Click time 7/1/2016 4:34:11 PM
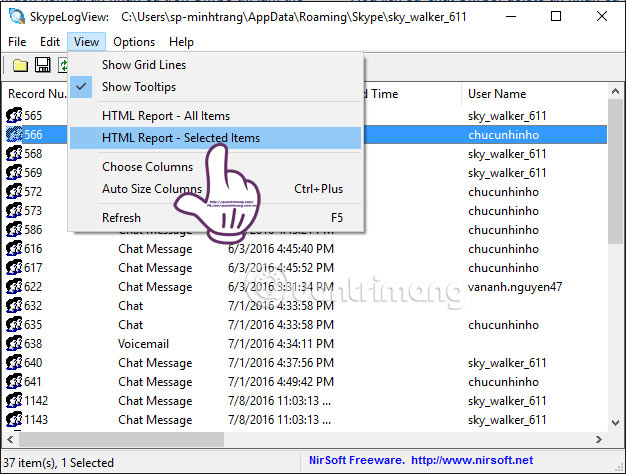 coord(281,344)
